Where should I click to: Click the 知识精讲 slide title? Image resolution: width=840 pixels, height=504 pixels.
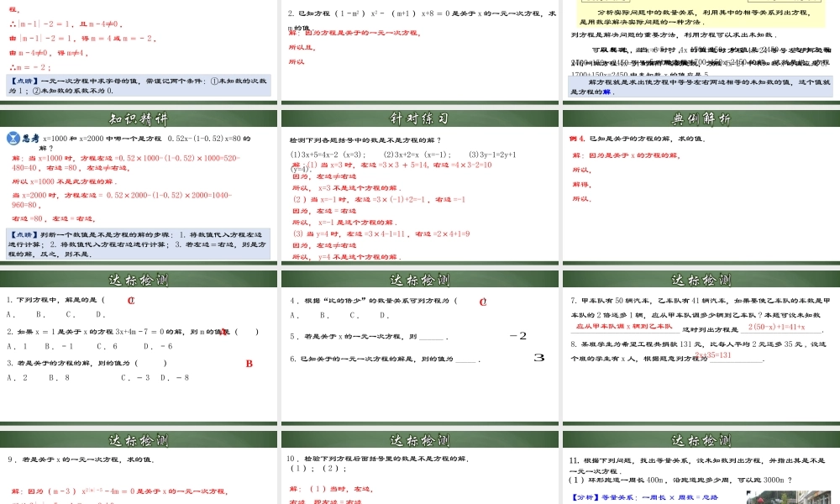point(139,119)
